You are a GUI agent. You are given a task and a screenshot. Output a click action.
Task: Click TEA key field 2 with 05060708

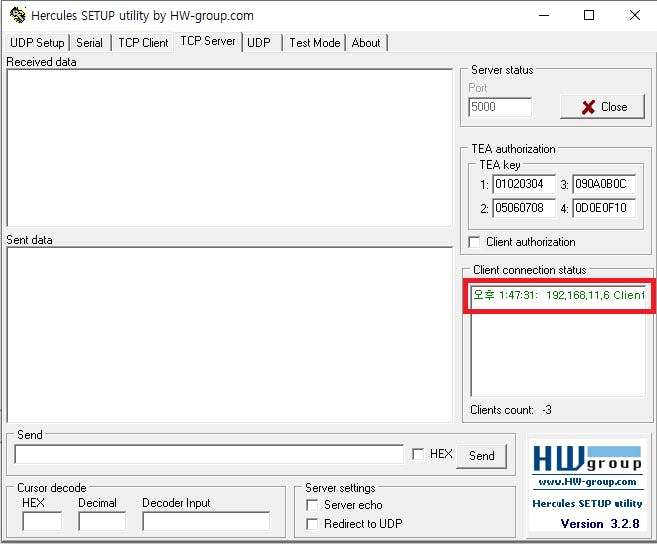[x=524, y=208]
